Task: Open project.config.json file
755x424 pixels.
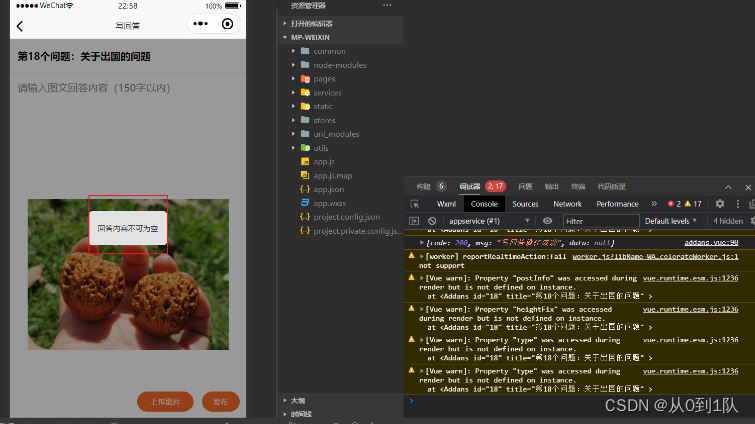Action: [347, 217]
